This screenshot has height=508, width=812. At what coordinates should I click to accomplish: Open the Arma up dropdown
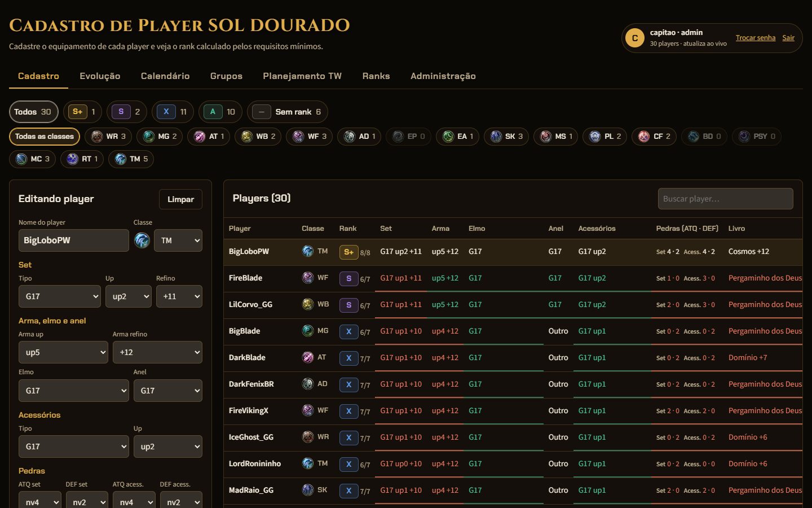[x=63, y=352]
